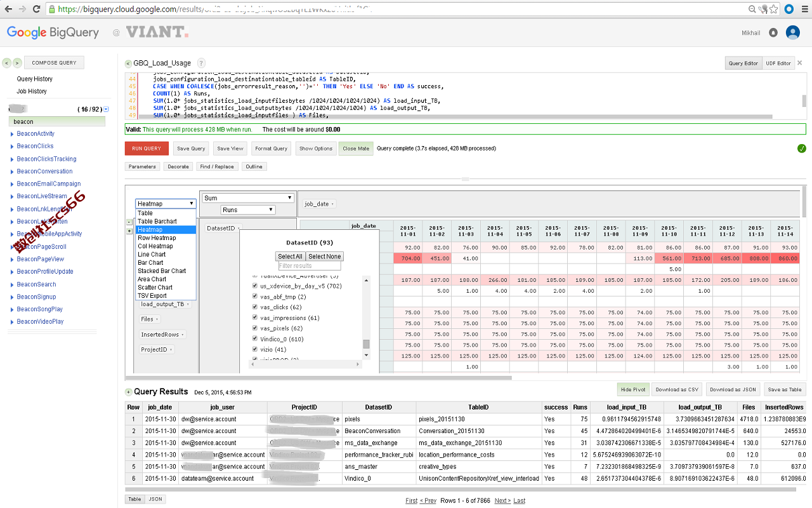The image size is (812, 508).
Task: Click the red Run Query button
Action: click(147, 149)
